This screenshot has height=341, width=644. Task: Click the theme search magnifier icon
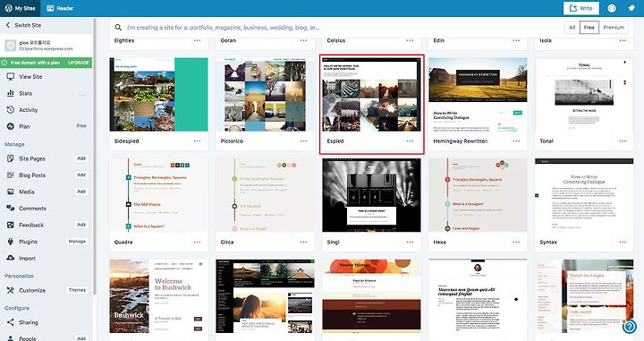tap(118, 28)
